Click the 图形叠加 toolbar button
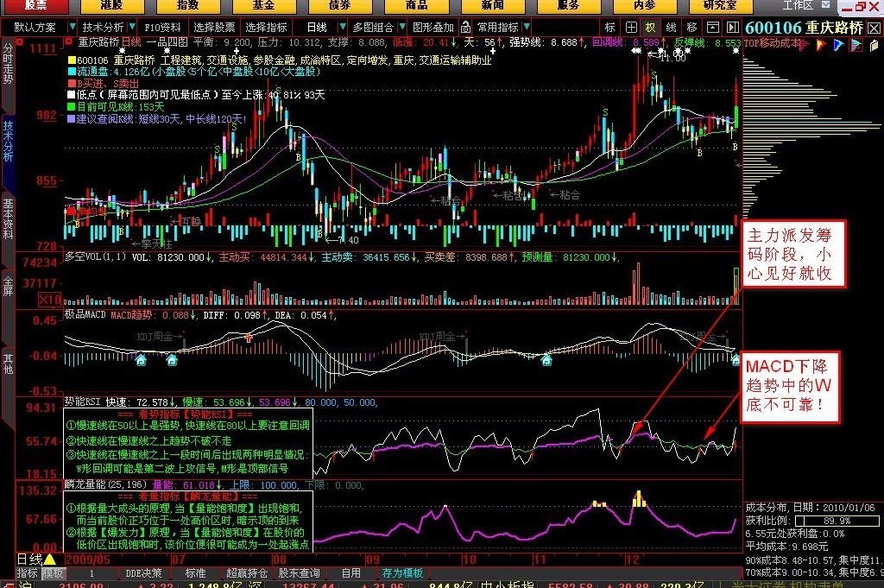This screenshot has width=884, height=588. pyautogui.click(x=433, y=27)
